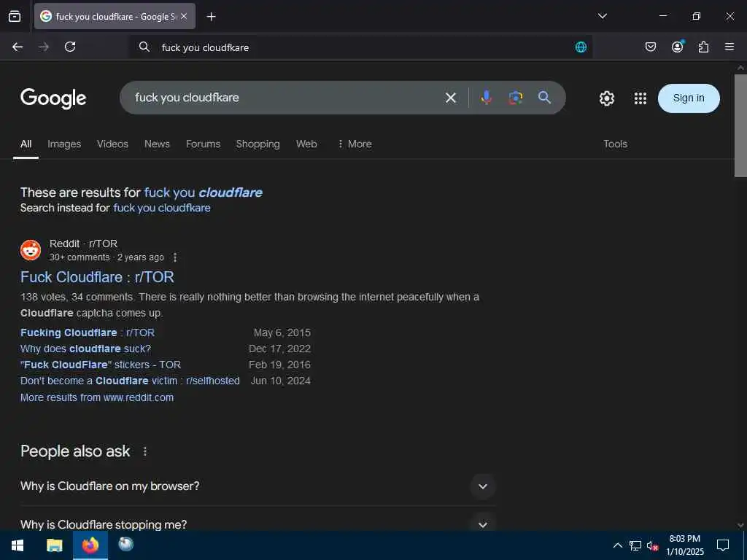Go forward one page
The image size is (747, 560).
tap(44, 47)
